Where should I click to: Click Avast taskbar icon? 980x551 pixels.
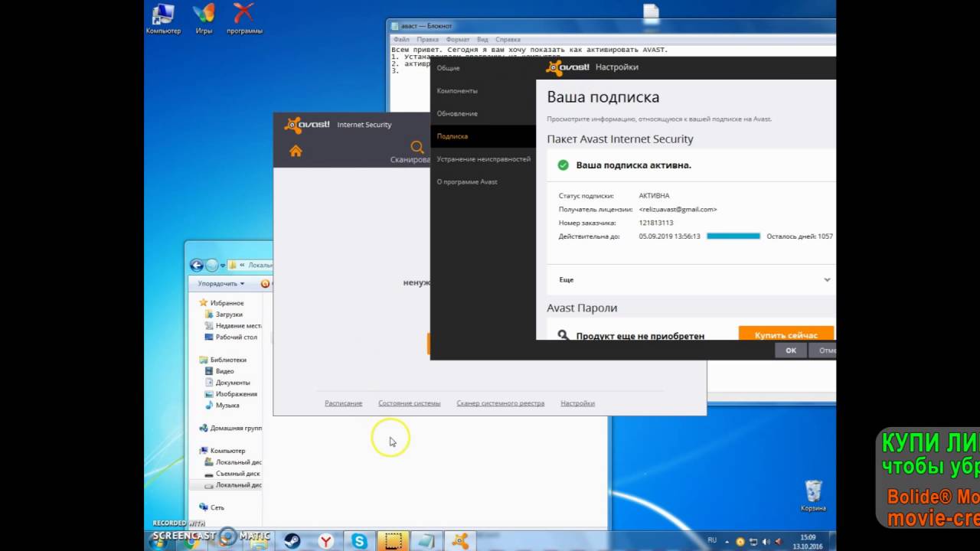pyautogui.click(x=459, y=540)
